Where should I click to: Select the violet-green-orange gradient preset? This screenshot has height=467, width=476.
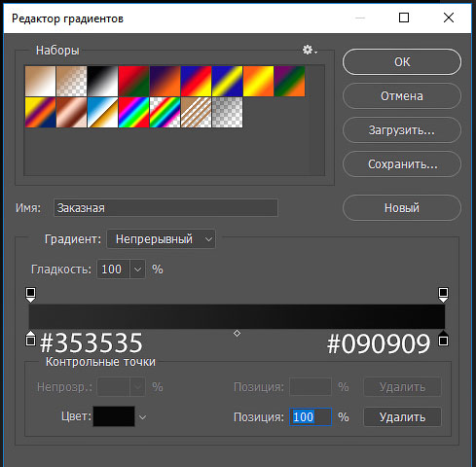coord(289,82)
